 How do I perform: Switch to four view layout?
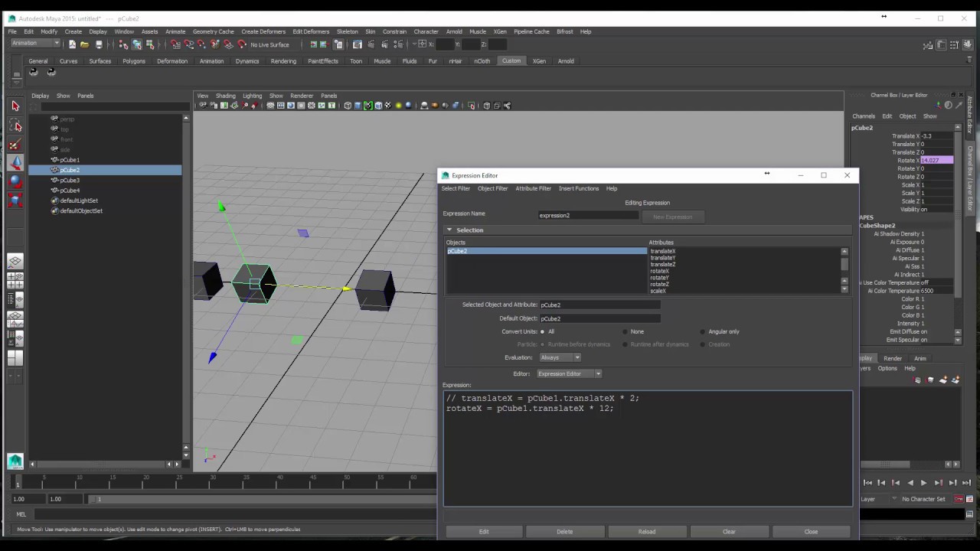tap(15, 281)
